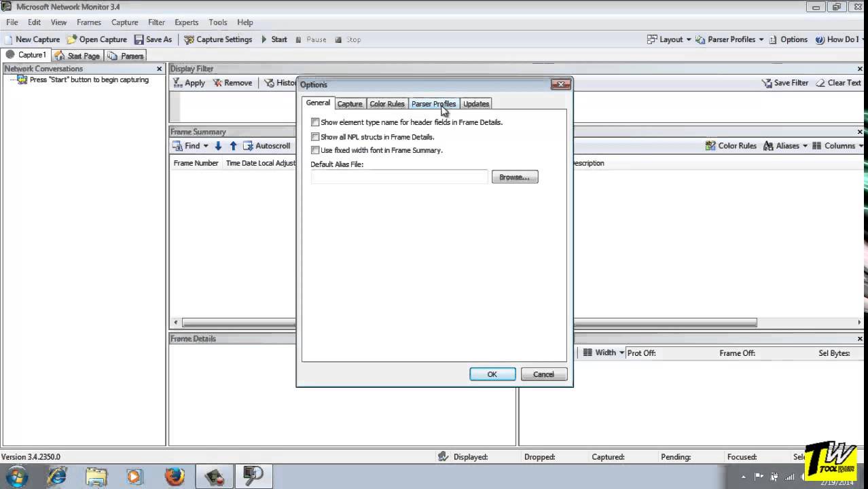Screen dimensions: 868x489
Task: Open the Capture menu
Action: pyautogui.click(x=124, y=22)
